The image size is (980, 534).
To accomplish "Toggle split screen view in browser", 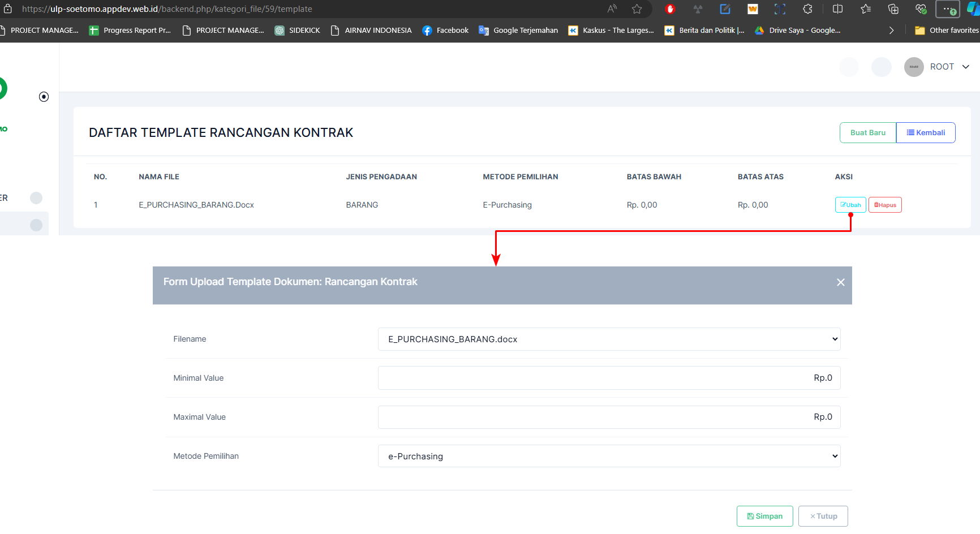I will (x=837, y=9).
